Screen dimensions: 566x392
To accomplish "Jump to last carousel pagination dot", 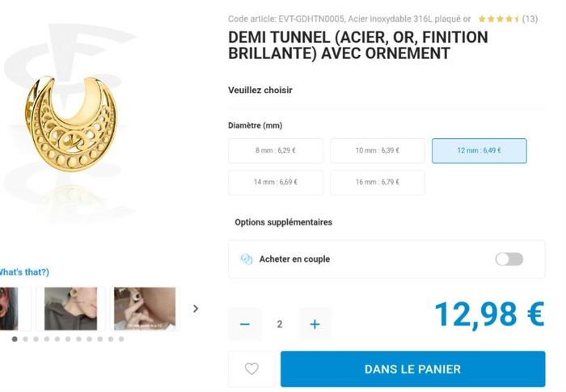I will 121,339.
